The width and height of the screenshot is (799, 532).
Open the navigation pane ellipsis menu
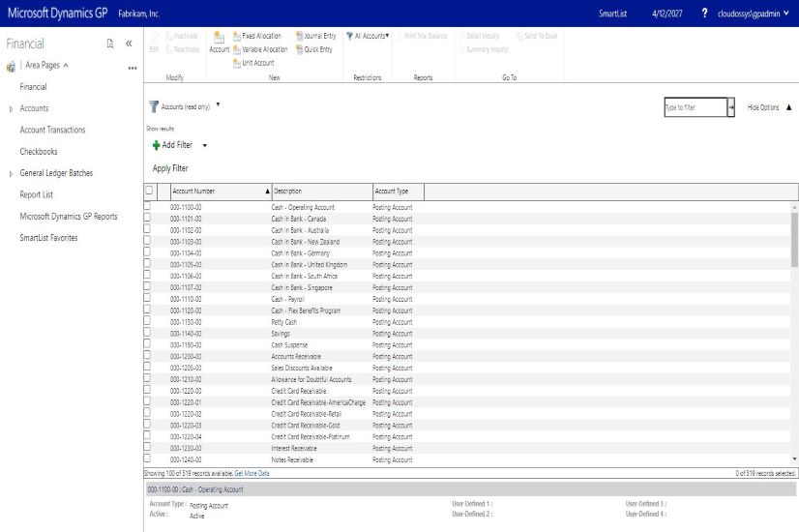click(133, 68)
